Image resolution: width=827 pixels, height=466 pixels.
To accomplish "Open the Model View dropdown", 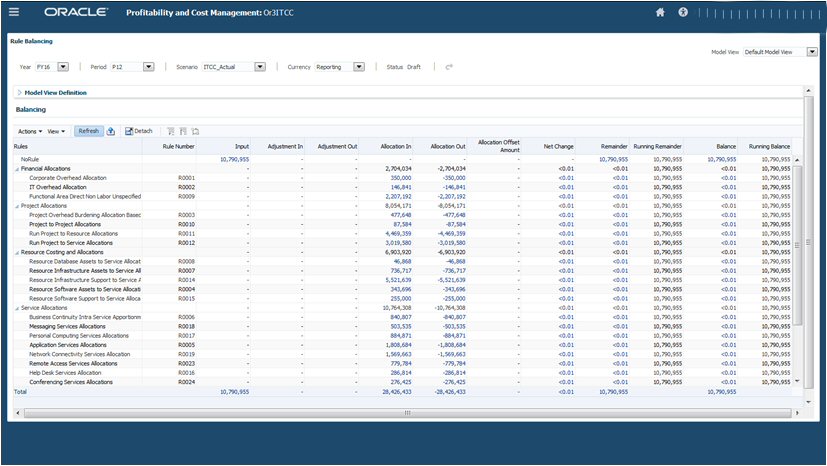I will (811, 52).
